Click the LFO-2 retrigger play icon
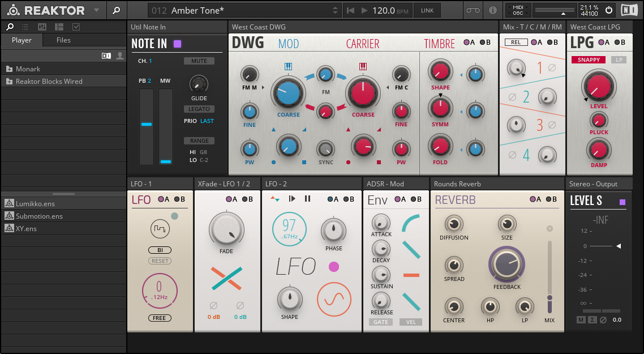 tap(292, 199)
